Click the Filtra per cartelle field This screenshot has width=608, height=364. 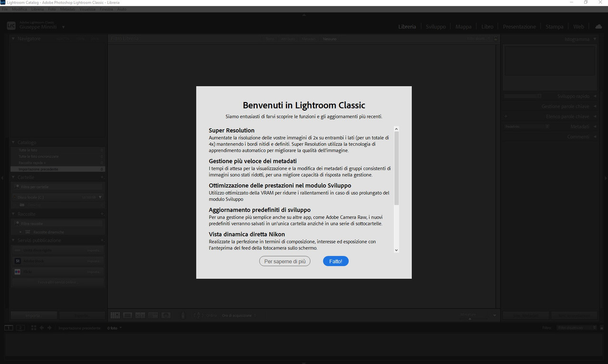point(57,187)
